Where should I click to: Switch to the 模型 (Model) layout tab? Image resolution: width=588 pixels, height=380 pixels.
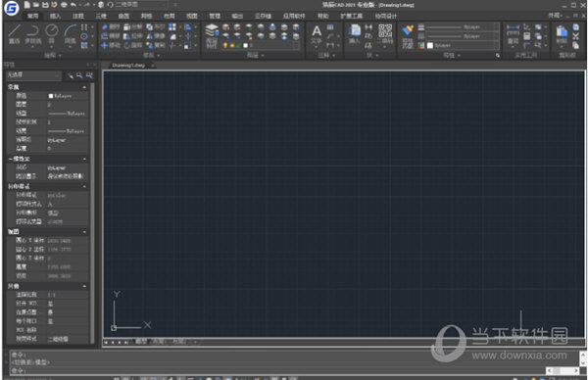[141, 342]
